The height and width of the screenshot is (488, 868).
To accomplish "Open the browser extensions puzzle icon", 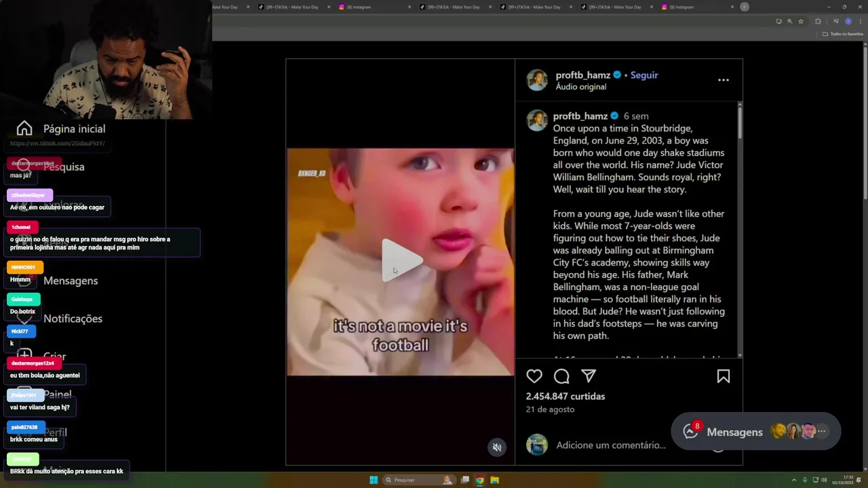I will tap(818, 21).
